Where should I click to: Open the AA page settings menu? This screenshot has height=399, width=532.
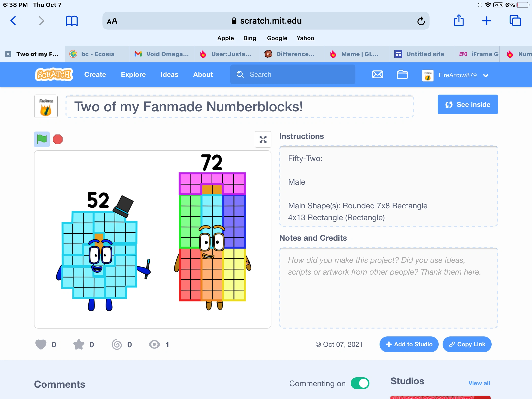point(112,21)
